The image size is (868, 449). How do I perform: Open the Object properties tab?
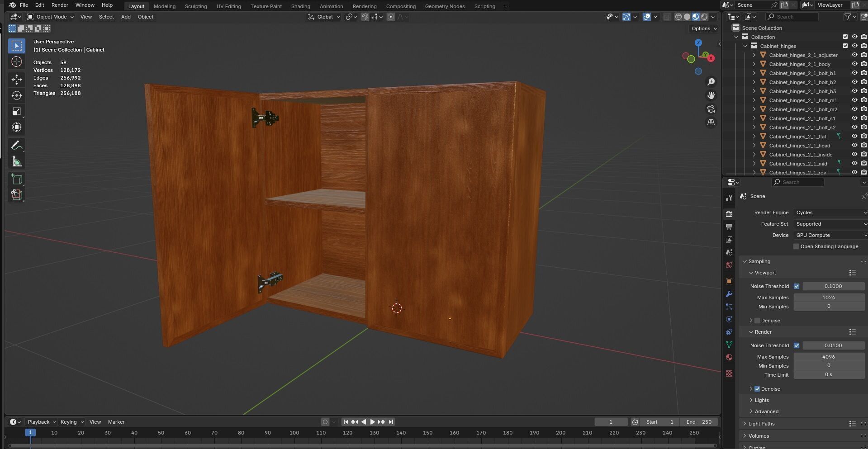point(729,281)
